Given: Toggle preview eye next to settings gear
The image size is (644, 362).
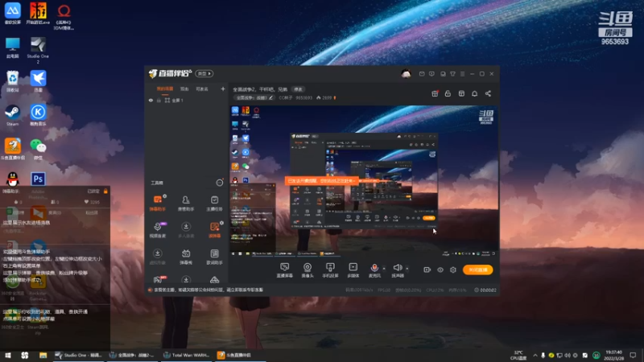Looking at the screenshot, I should coord(440,269).
